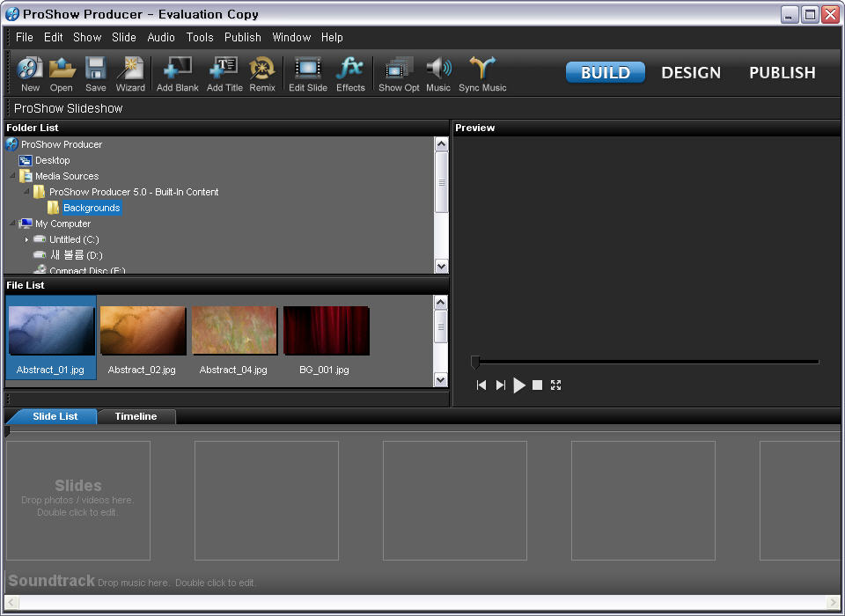This screenshot has width=845, height=616.
Task: Click the ProShow Slideshow title text
Action: 69,108
